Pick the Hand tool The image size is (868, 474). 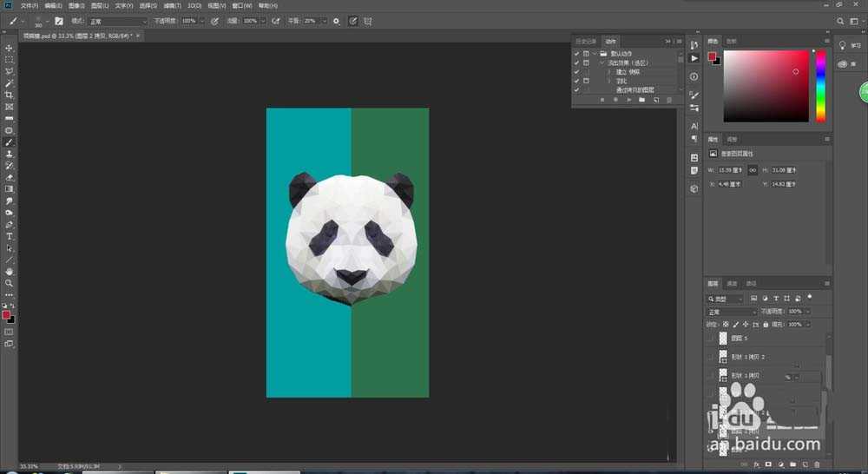[x=10, y=272]
